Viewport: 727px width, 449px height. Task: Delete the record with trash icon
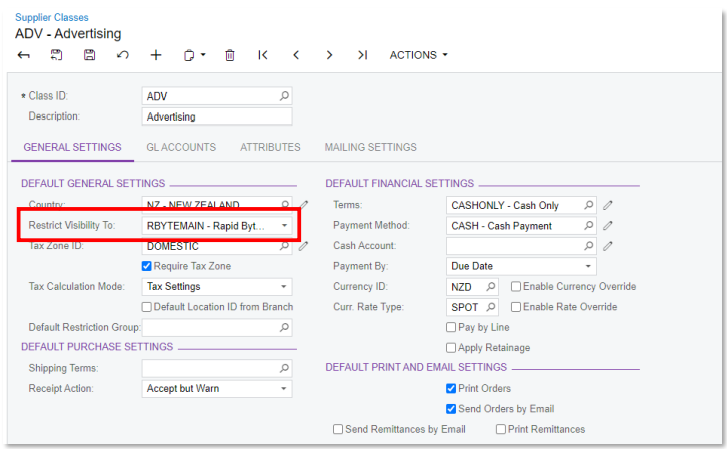230,55
